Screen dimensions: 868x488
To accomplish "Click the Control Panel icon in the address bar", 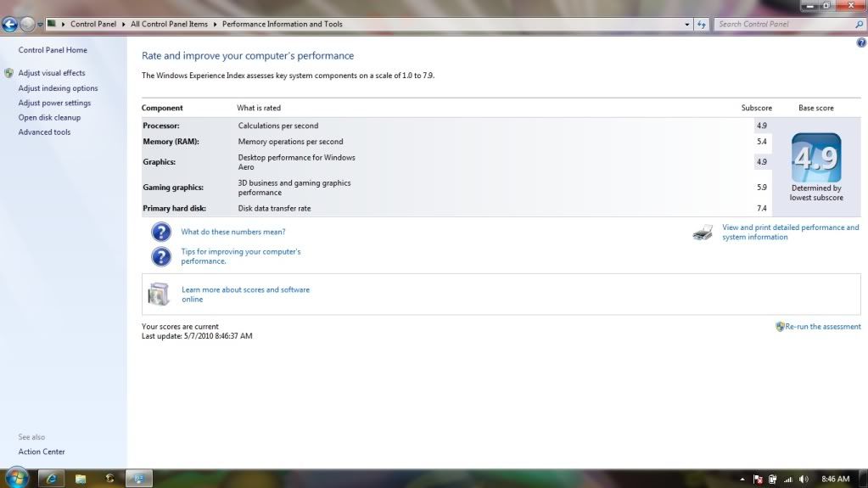I will 52,24.
